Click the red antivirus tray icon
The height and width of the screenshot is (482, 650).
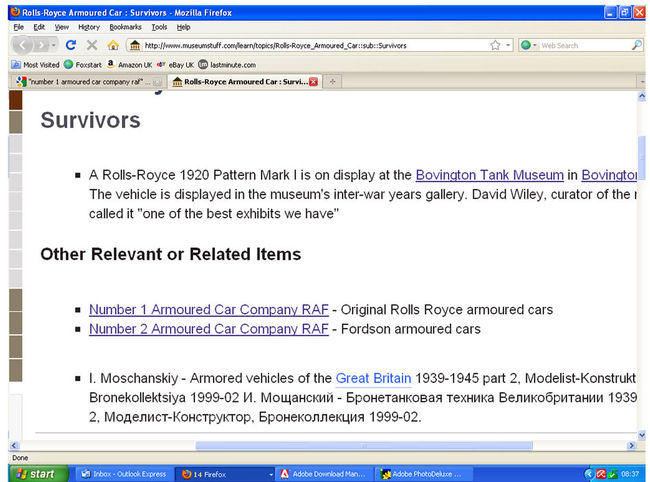pos(601,474)
